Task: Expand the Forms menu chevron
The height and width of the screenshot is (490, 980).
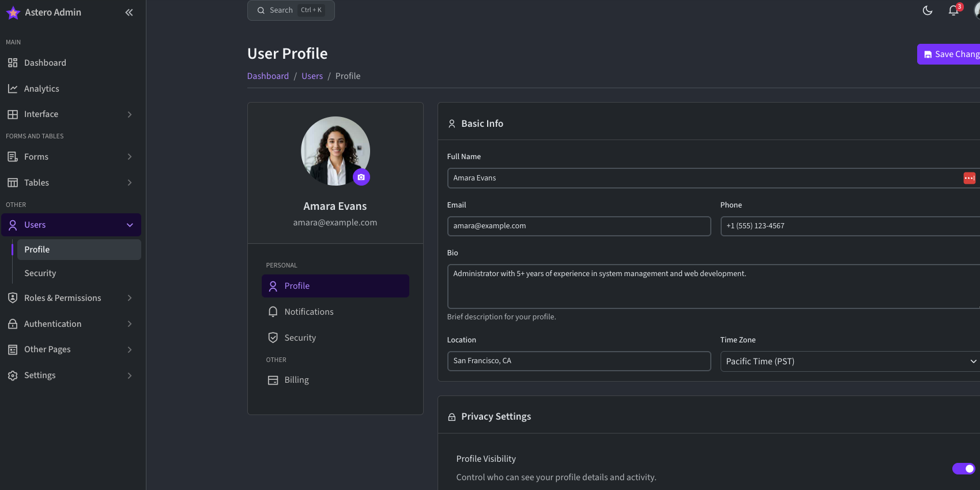Action: 130,157
